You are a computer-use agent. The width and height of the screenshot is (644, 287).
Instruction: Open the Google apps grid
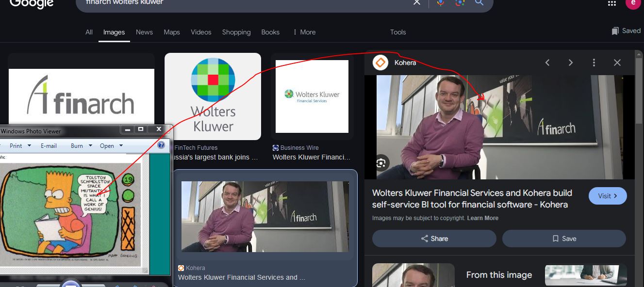coord(612,3)
